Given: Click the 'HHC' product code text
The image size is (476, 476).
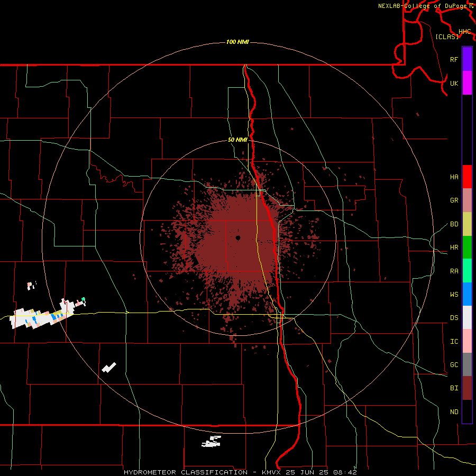Looking at the screenshot, I should [x=465, y=32].
